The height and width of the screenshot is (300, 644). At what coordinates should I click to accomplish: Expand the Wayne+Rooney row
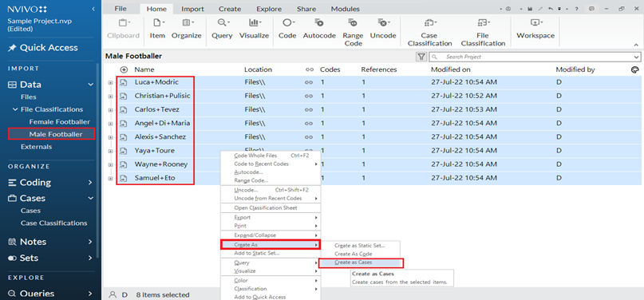tap(110, 164)
